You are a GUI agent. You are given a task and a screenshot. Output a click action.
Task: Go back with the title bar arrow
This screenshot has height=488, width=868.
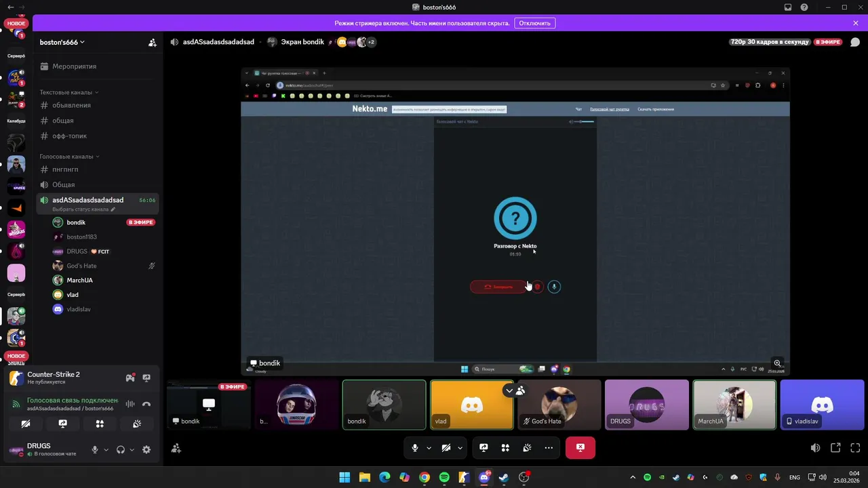(9, 7)
